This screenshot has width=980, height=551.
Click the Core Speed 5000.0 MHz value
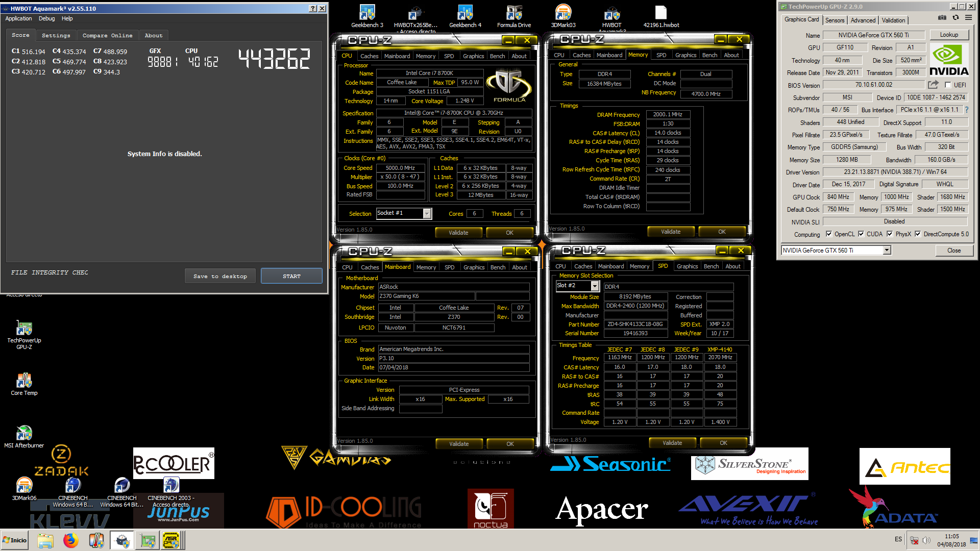(x=400, y=168)
